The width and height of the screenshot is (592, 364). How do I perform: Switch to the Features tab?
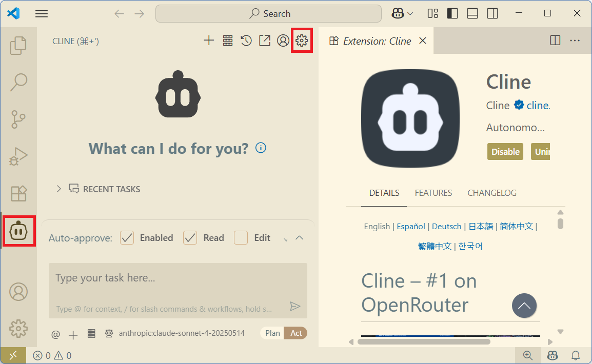(433, 193)
